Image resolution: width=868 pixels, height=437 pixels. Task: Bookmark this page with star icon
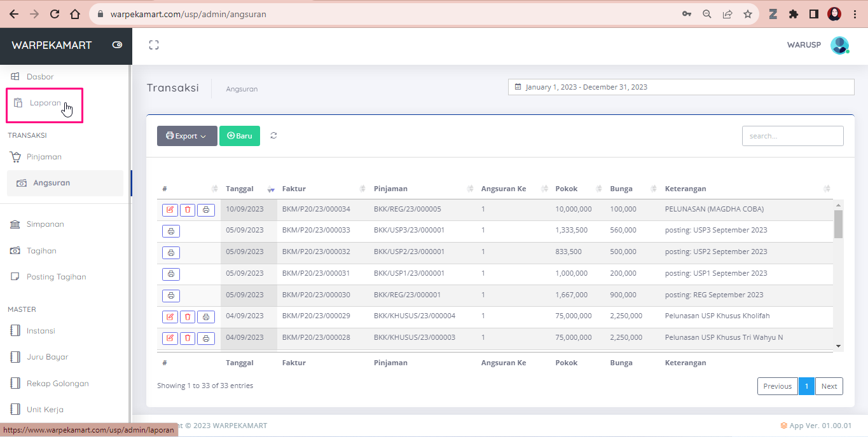pyautogui.click(x=748, y=14)
